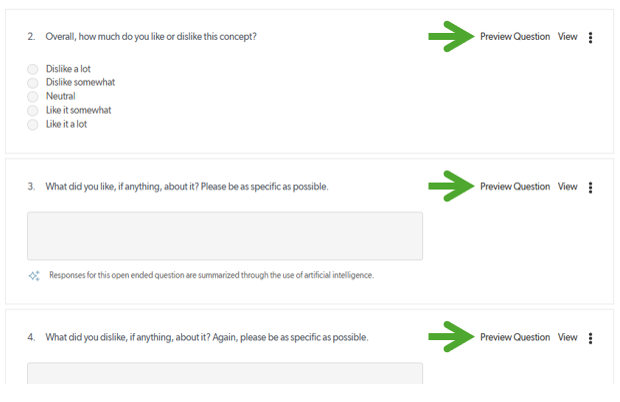This screenshot has width=620, height=402.
Task: Select the "Dislike a lot" radio option
Action: point(33,70)
